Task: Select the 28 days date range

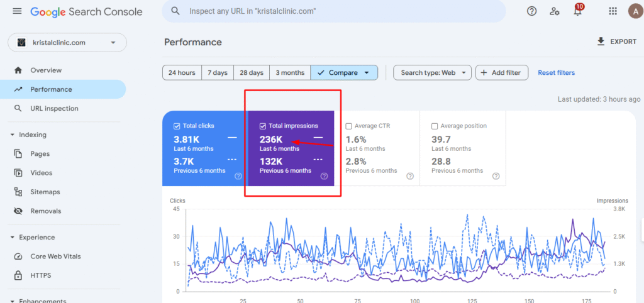Action: [252, 72]
